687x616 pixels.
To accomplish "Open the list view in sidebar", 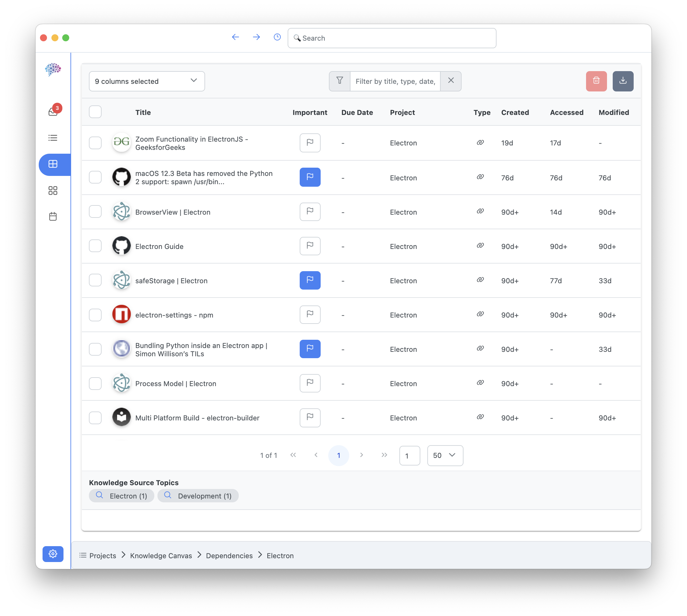I will [53, 138].
